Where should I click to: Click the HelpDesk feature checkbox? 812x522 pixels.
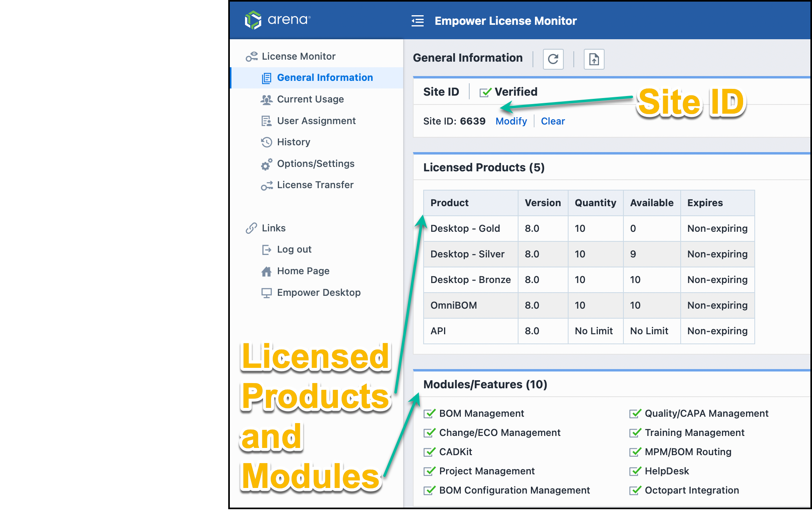635,471
